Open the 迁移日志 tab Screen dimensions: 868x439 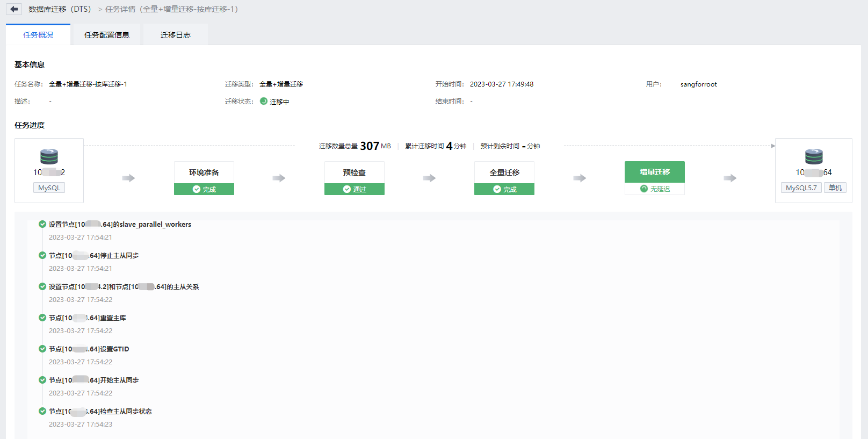pyautogui.click(x=175, y=35)
